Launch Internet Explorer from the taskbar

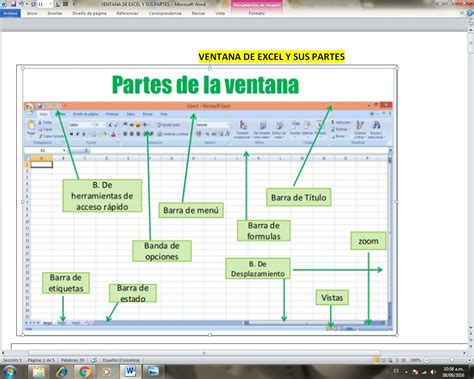(x=62, y=372)
